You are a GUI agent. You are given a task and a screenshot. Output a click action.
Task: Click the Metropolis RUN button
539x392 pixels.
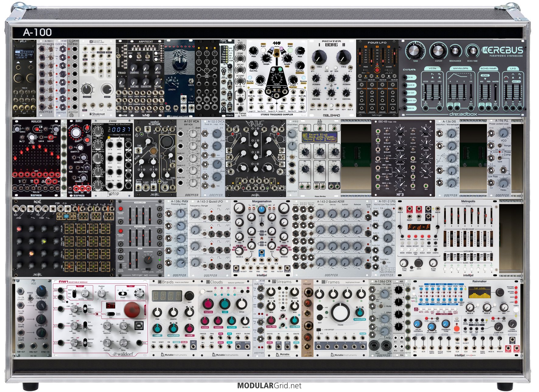point(409,236)
